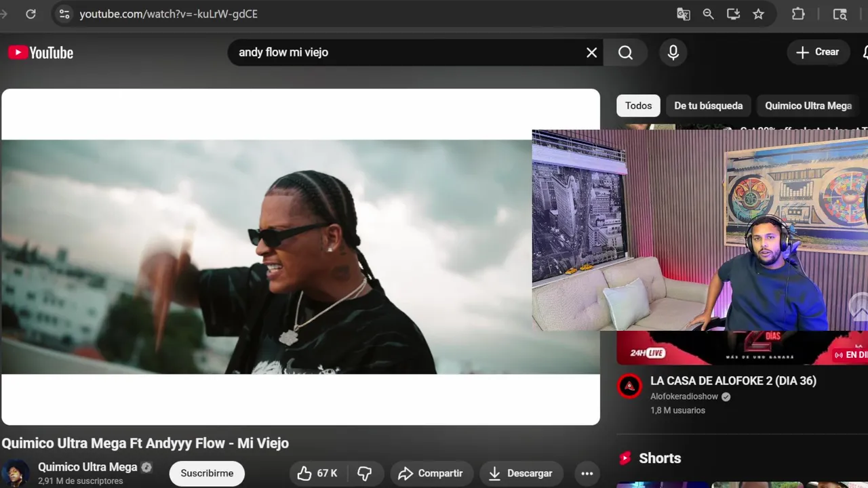The image size is (868, 488).
Task: Clear the search query with the X
Action: pyautogui.click(x=592, y=52)
